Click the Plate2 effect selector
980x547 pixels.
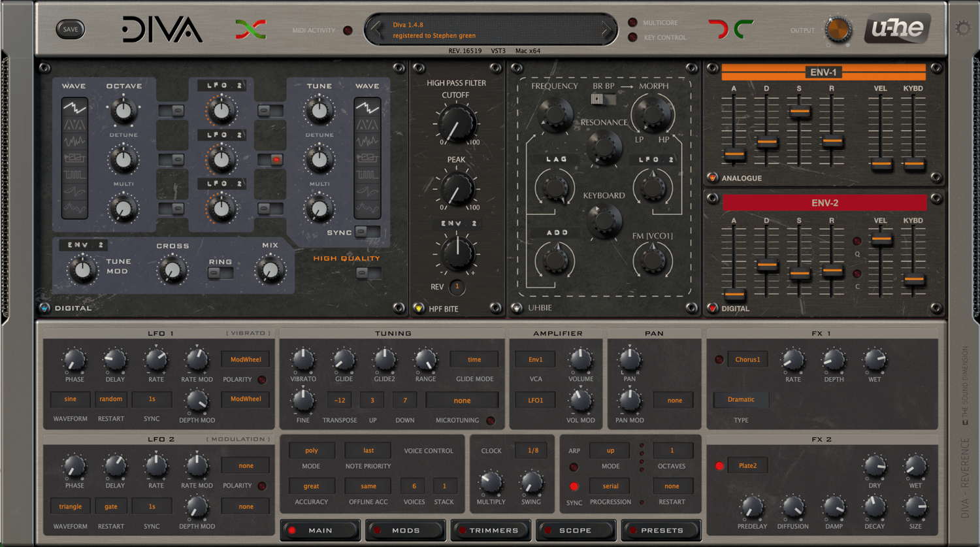[x=747, y=466]
